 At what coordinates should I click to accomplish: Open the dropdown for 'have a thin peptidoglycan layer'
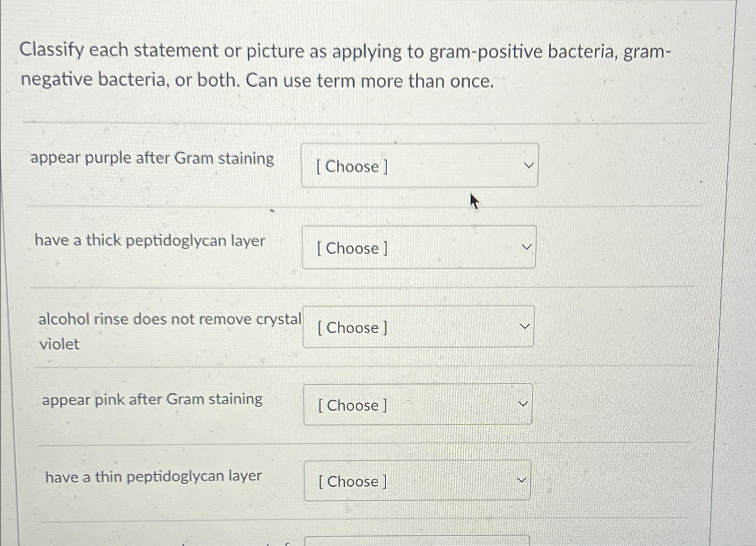coord(417,481)
